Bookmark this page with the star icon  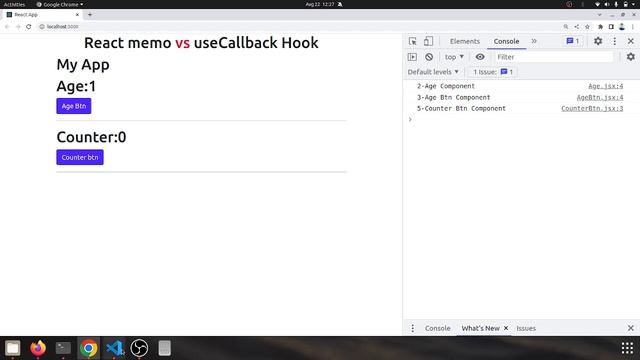587,27
